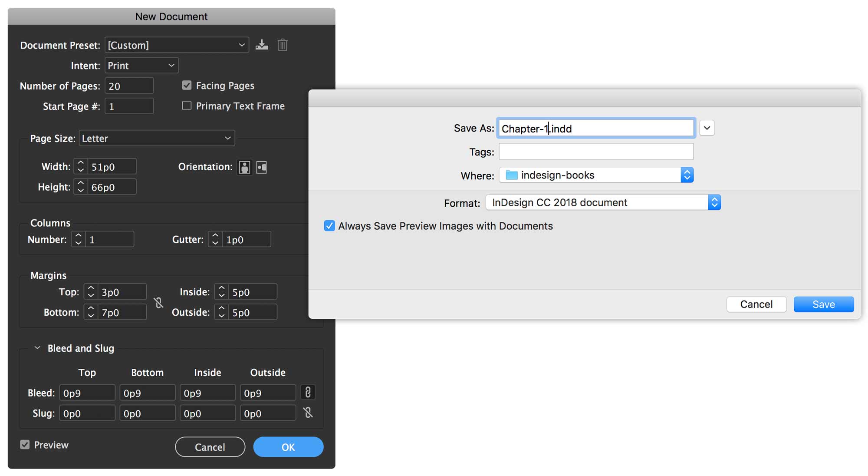
Task: Click the Gutter value field
Action: click(247, 239)
